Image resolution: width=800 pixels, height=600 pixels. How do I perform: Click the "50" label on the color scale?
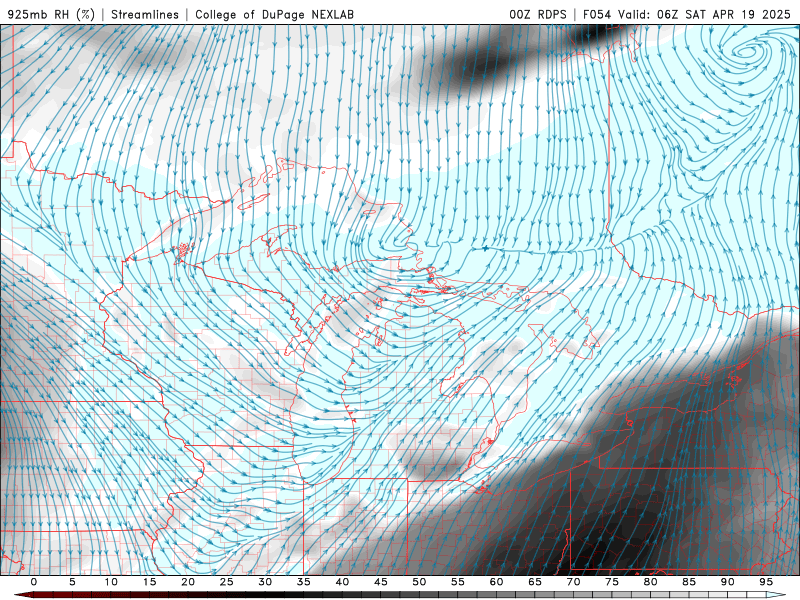click(x=419, y=582)
